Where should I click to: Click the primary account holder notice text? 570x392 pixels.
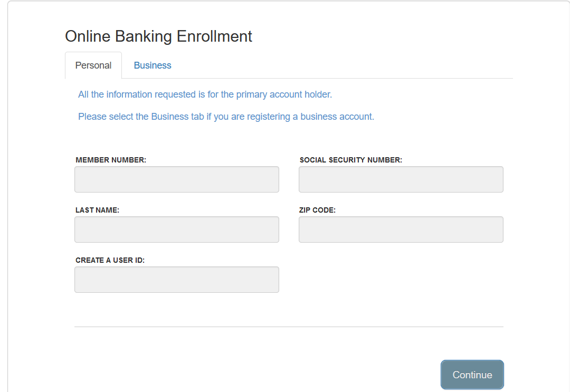(205, 94)
